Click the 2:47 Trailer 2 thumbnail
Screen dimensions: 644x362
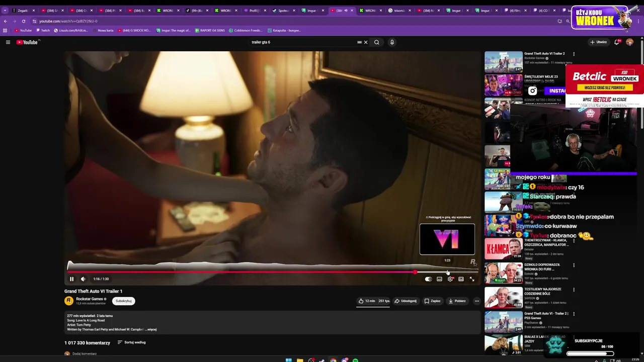tap(504, 62)
